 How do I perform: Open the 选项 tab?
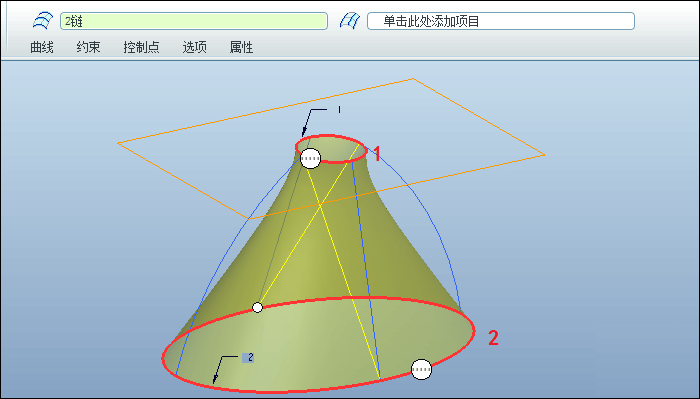[x=194, y=47]
